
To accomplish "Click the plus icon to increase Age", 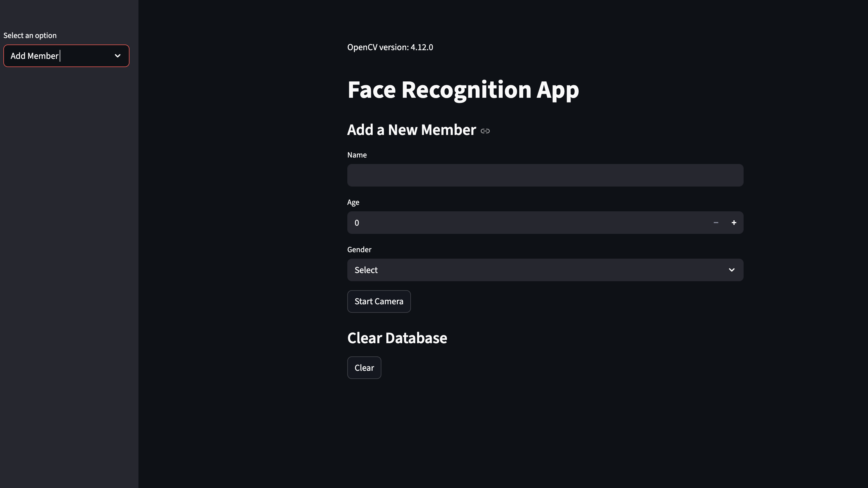I will pyautogui.click(x=734, y=223).
